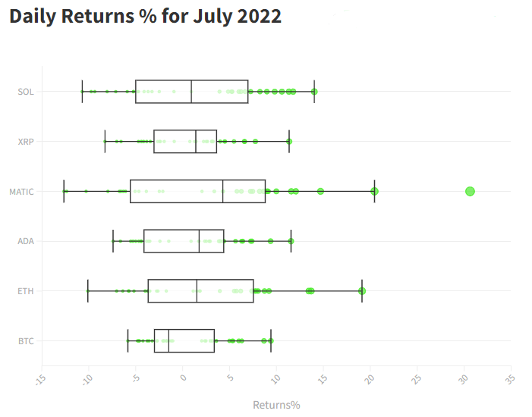The width and height of the screenshot is (532, 417).
Task: Click the MATIC upper whisker point near 20
Action: click(x=374, y=191)
